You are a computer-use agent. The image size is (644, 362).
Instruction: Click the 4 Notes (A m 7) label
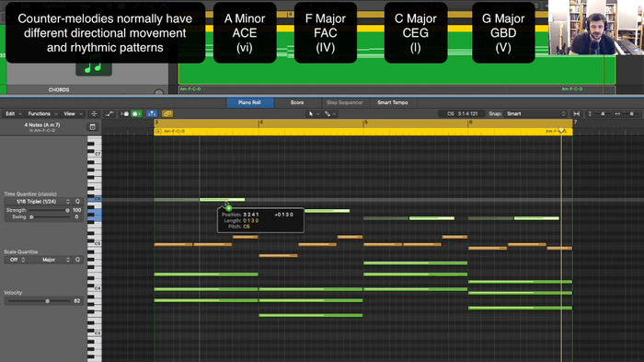coord(42,125)
